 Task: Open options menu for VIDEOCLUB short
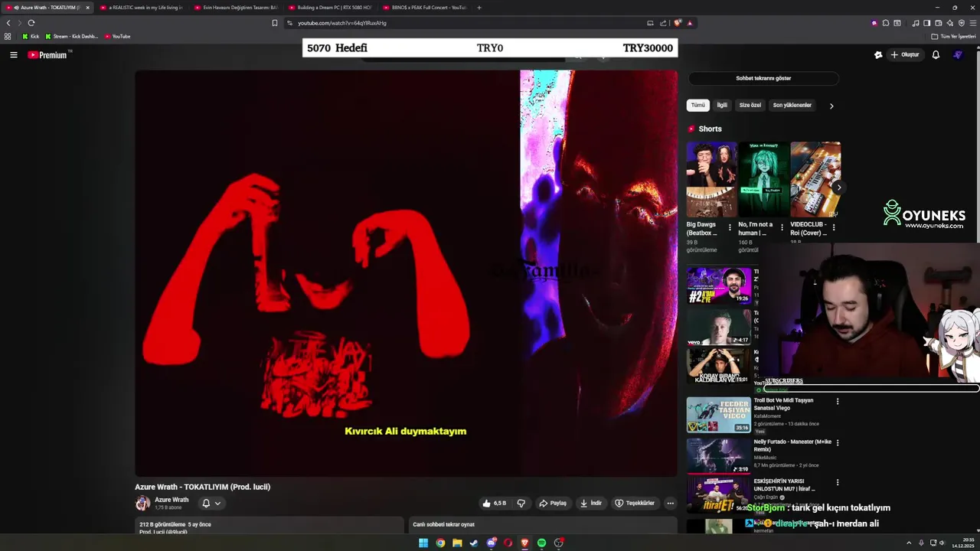pos(834,227)
